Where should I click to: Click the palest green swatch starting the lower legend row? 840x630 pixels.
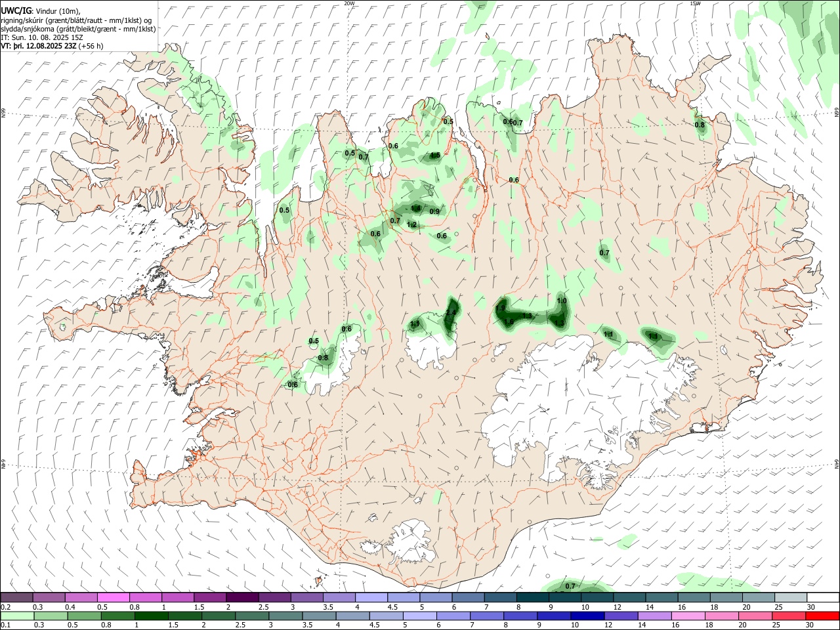(x=17, y=616)
